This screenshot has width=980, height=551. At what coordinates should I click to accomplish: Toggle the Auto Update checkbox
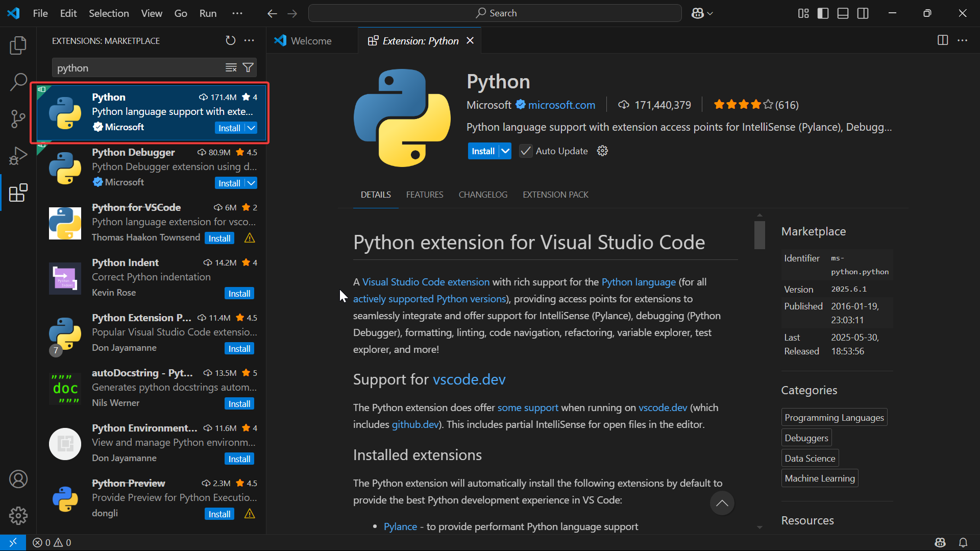[x=525, y=151]
